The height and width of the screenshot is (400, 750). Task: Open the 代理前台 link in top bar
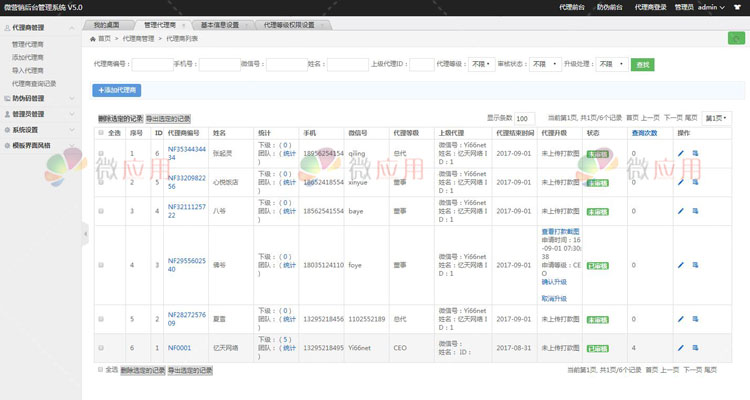coord(572,7)
